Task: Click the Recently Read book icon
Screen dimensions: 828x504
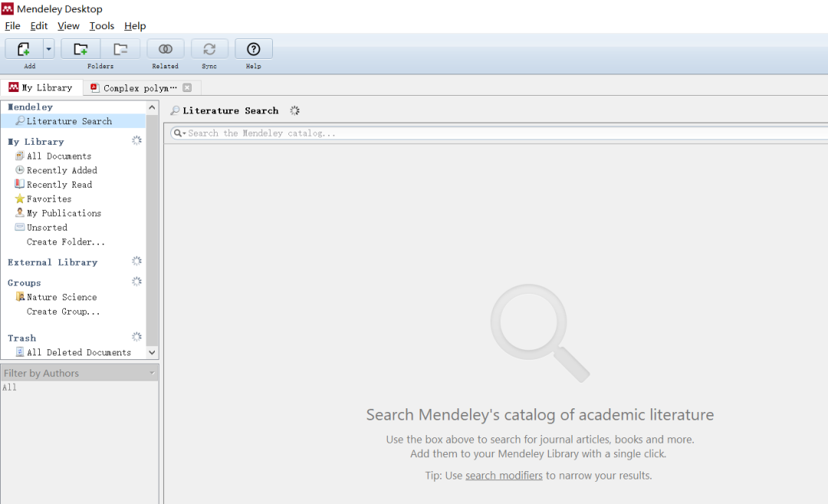Action: click(19, 184)
